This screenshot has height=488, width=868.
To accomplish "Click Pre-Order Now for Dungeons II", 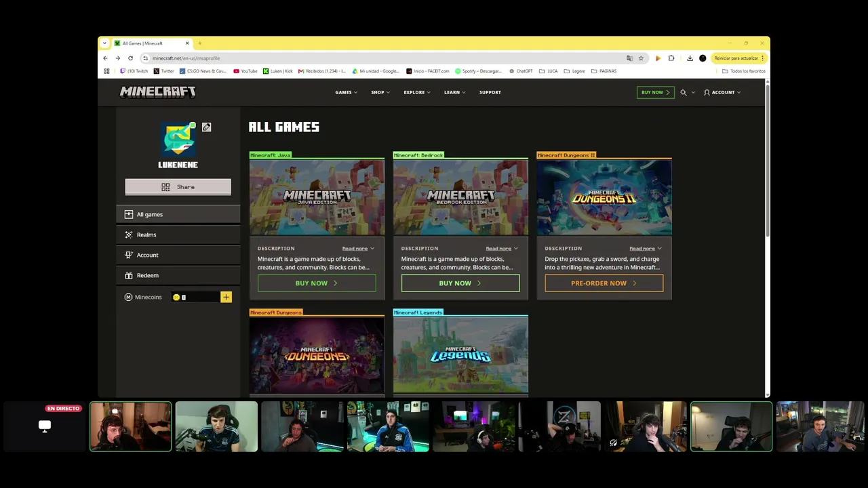I will pyautogui.click(x=604, y=283).
